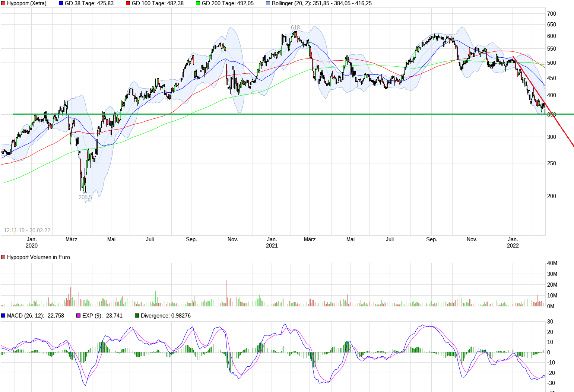Select the "205,5" low price annotation

[x=85, y=197]
